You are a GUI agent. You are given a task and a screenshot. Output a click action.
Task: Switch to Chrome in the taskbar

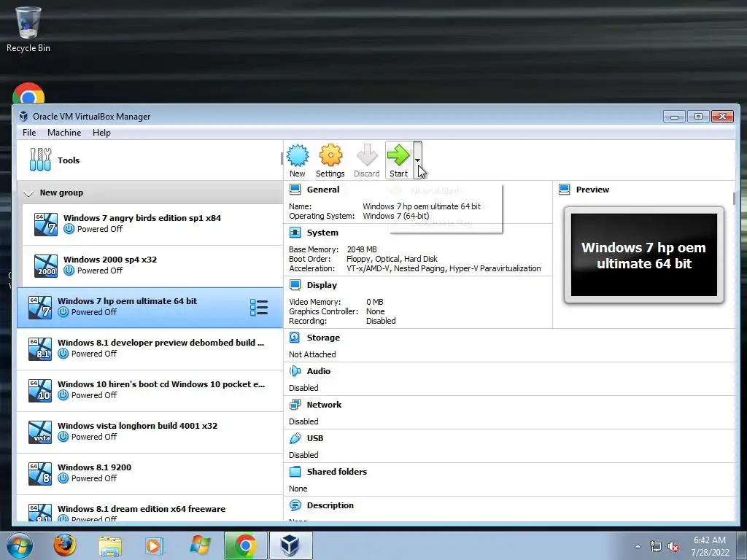pos(245,545)
